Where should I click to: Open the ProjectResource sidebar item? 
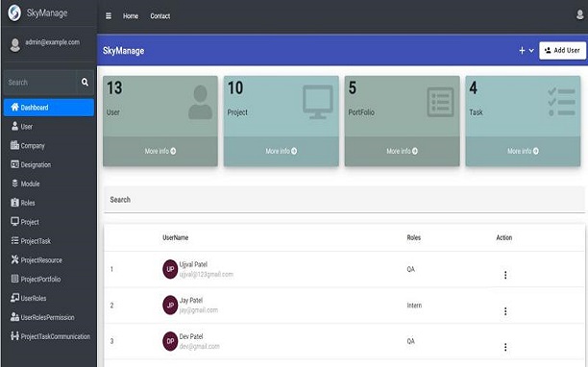(49, 260)
